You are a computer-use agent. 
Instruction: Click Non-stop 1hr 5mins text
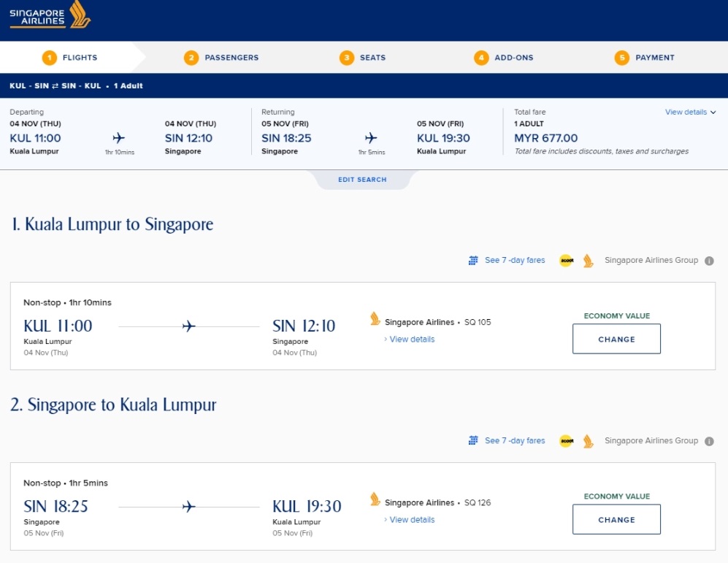66,483
